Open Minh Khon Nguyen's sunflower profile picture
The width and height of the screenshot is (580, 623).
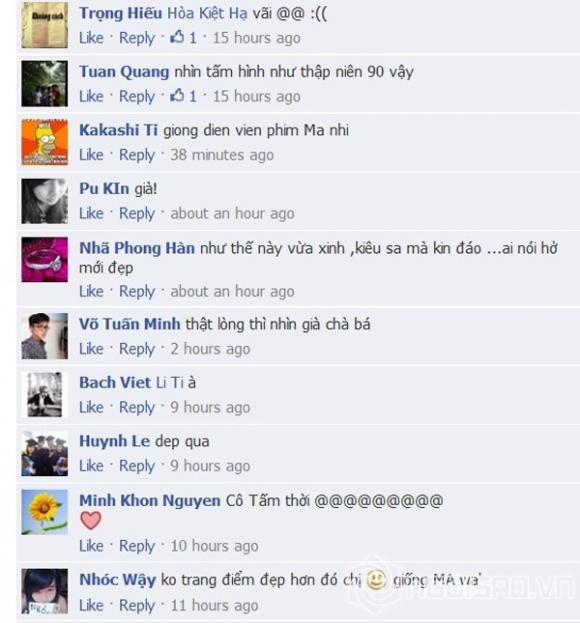(x=44, y=512)
